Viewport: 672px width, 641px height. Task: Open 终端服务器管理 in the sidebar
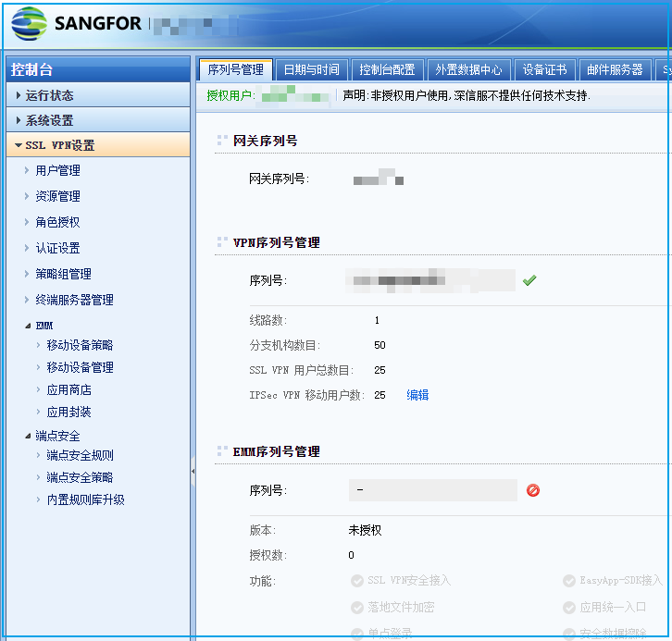pyautogui.click(x=74, y=300)
